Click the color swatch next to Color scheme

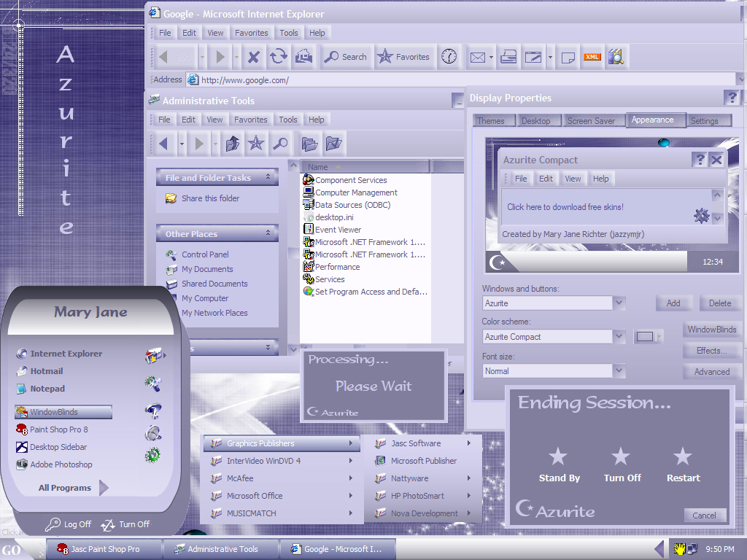coord(645,337)
